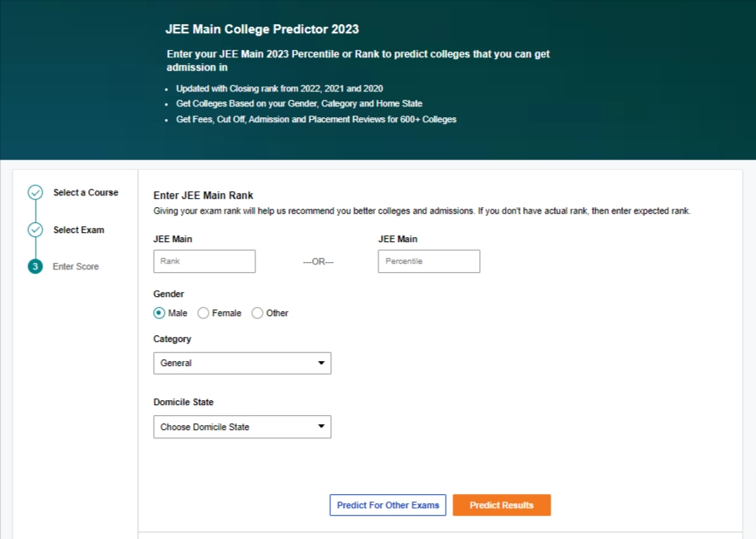Screen dimensions: 756x539
Task: Click Predict For Other Exams button
Action: pos(388,506)
